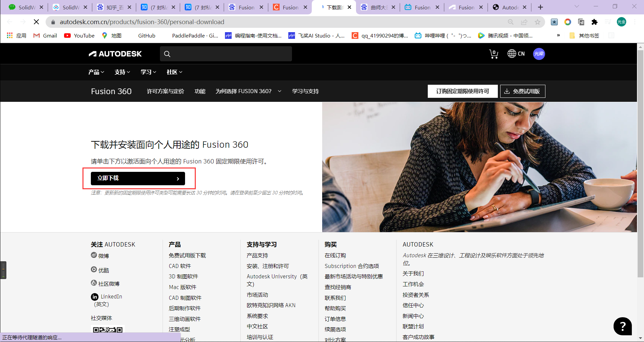
Task: Click the 订购固定期限使用许可 button
Action: [x=463, y=91]
